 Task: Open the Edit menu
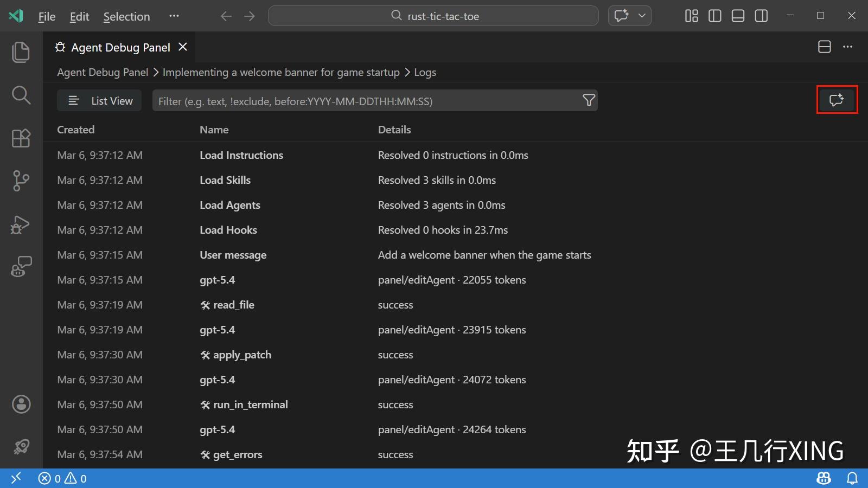tap(79, 16)
